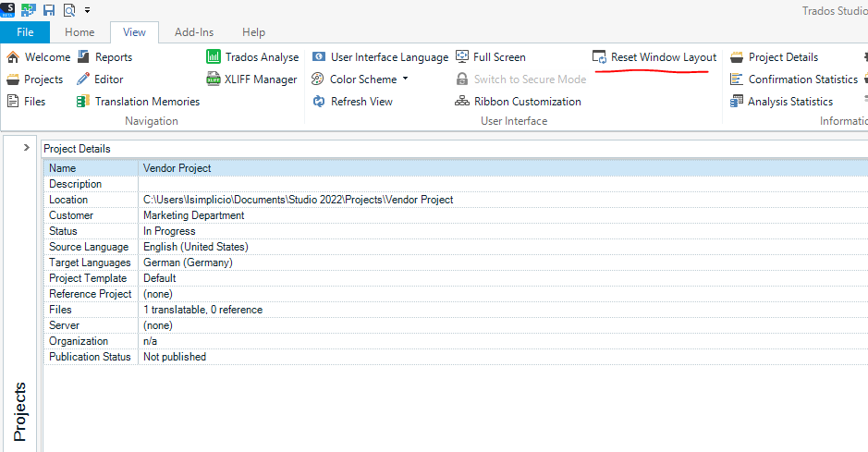Open the File menu

[25, 32]
